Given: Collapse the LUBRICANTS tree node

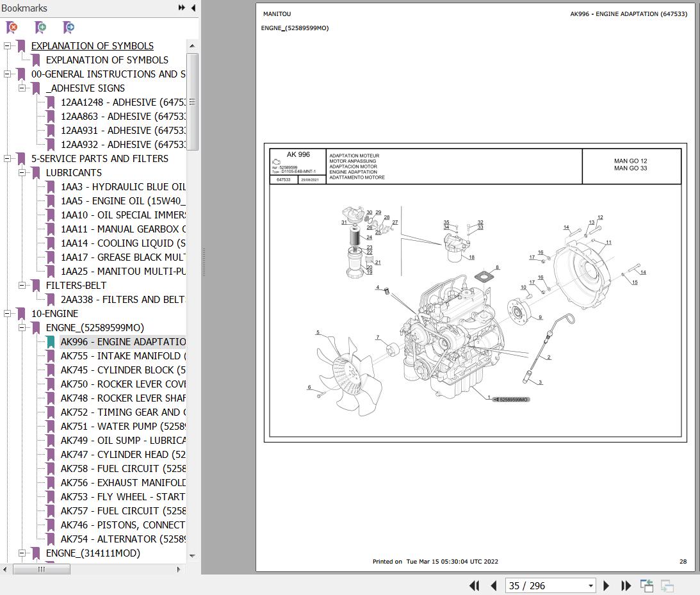Looking at the screenshot, I should coord(22,173).
